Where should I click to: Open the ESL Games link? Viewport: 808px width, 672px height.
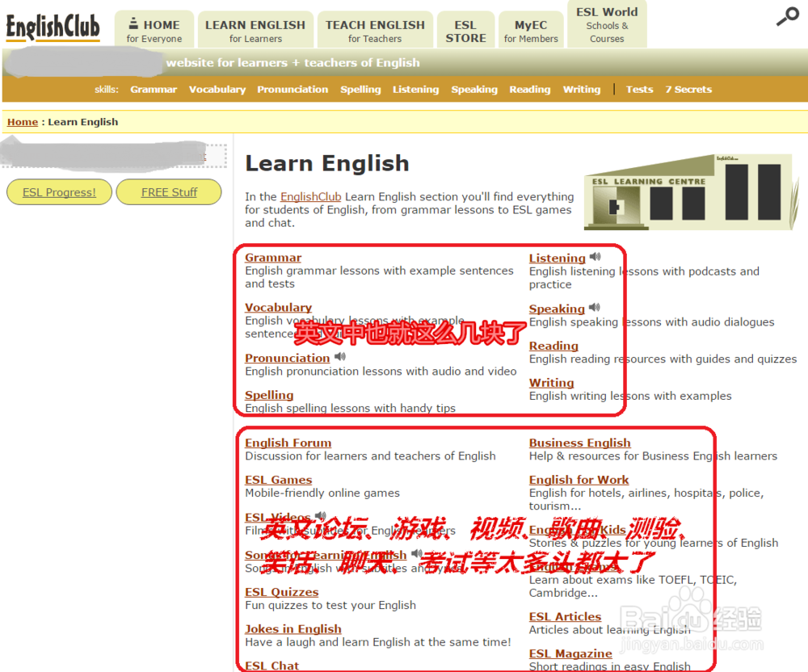click(x=278, y=480)
